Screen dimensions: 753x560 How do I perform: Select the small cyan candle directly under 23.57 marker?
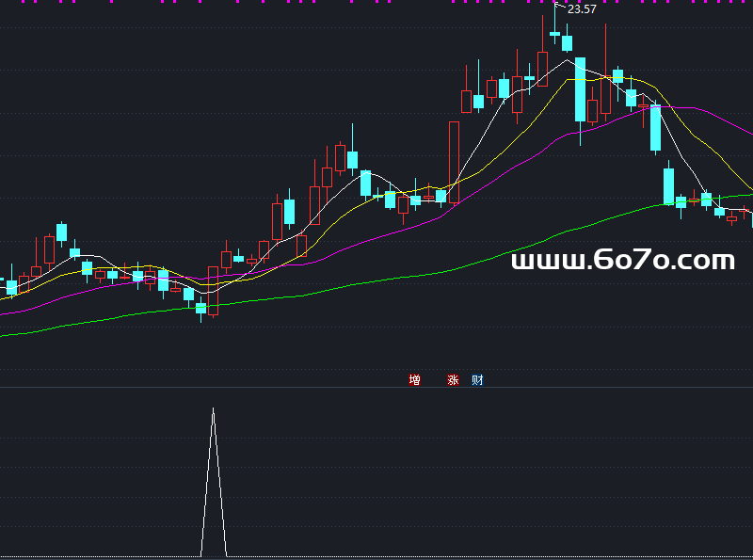(x=554, y=35)
